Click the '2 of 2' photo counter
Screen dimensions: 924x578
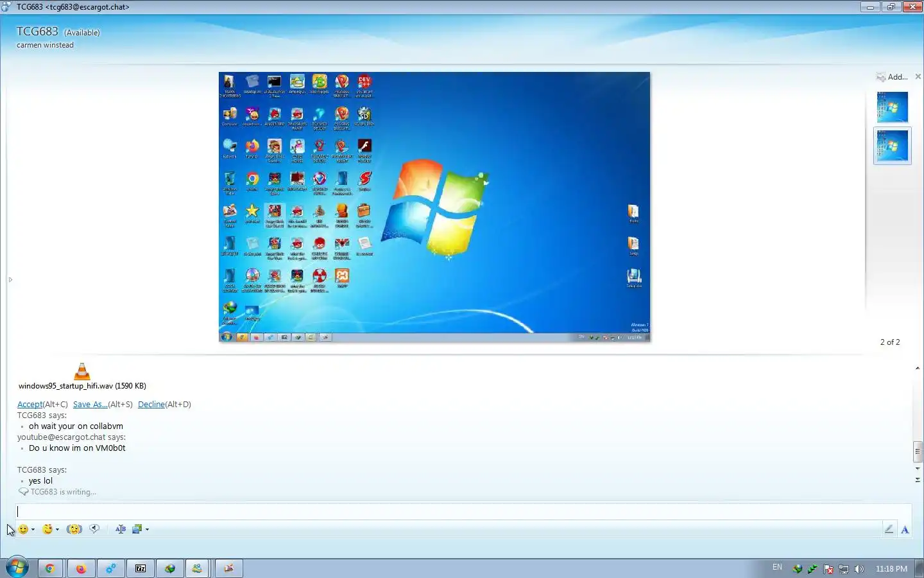pos(890,342)
